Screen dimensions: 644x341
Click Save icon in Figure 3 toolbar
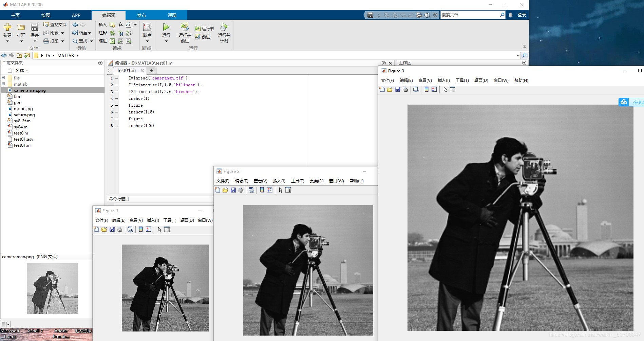(398, 89)
